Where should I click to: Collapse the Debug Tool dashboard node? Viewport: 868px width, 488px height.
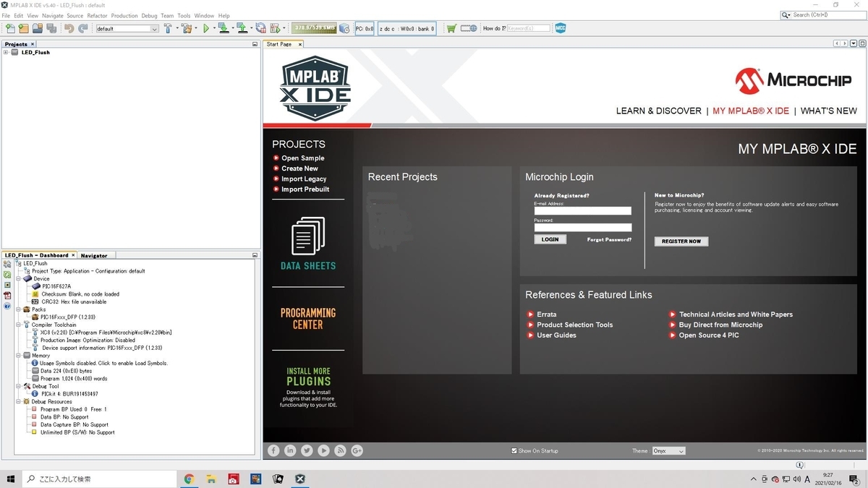[x=19, y=386]
